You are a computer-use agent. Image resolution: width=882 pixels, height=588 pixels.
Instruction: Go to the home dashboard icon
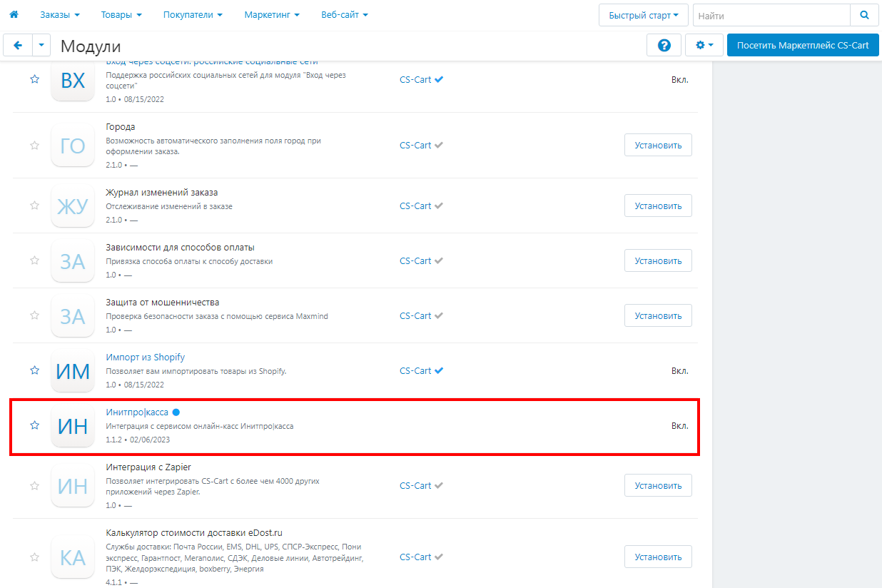point(14,14)
